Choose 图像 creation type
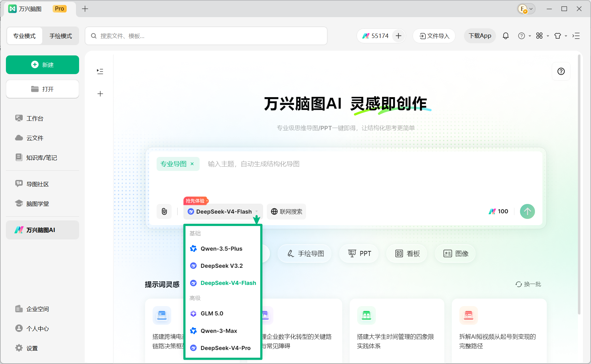 tap(456, 253)
